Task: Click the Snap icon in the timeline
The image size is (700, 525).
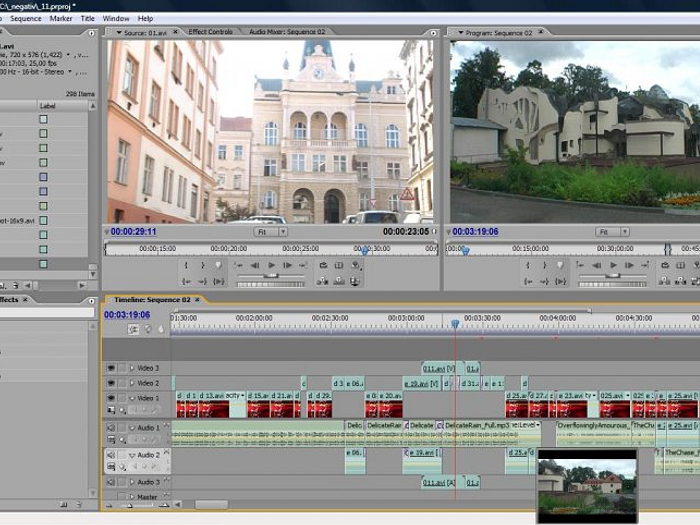Action: [133, 329]
